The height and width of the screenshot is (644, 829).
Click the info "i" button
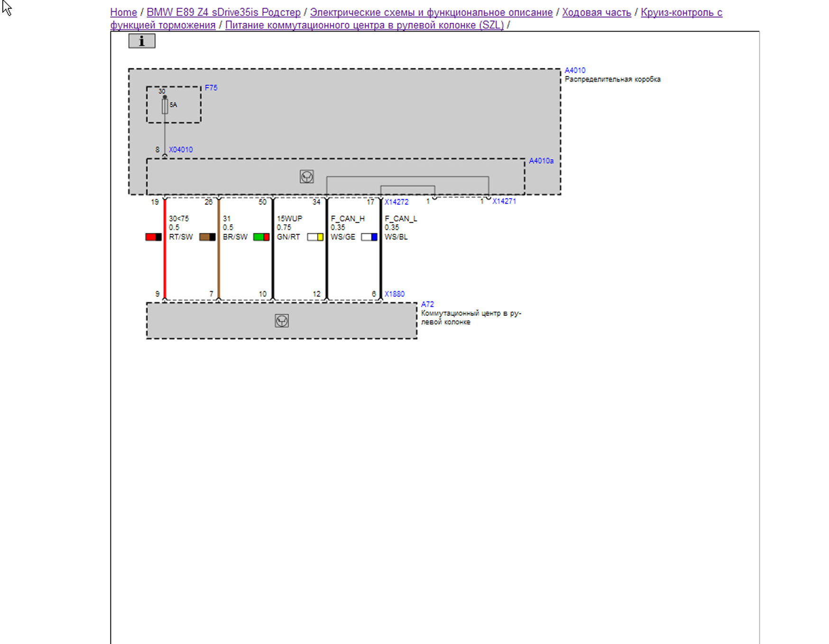click(x=141, y=41)
